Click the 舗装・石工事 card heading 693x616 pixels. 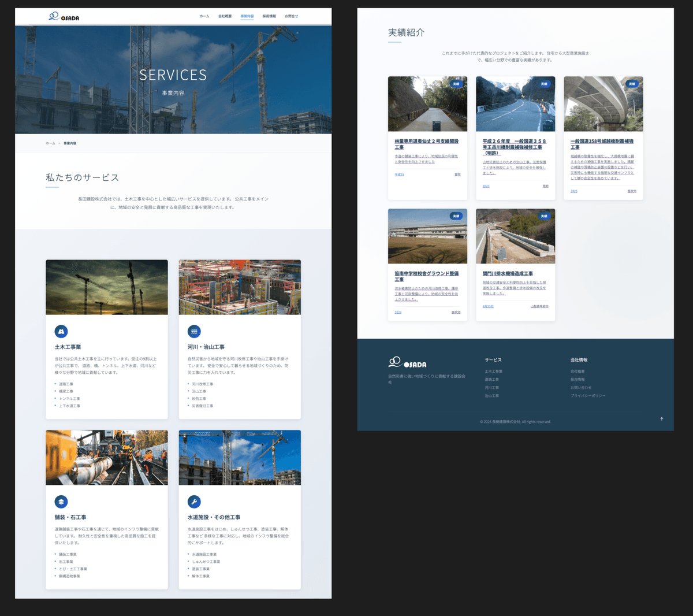(x=70, y=517)
